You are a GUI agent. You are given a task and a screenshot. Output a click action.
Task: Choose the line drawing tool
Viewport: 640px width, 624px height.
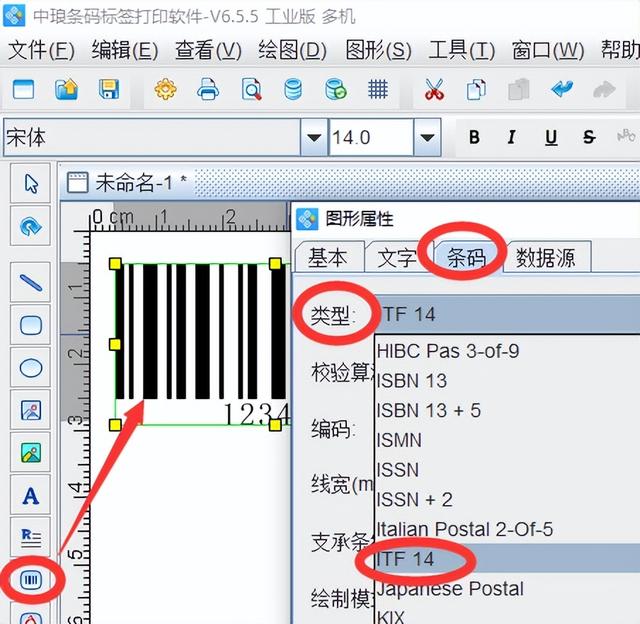[x=31, y=282]
